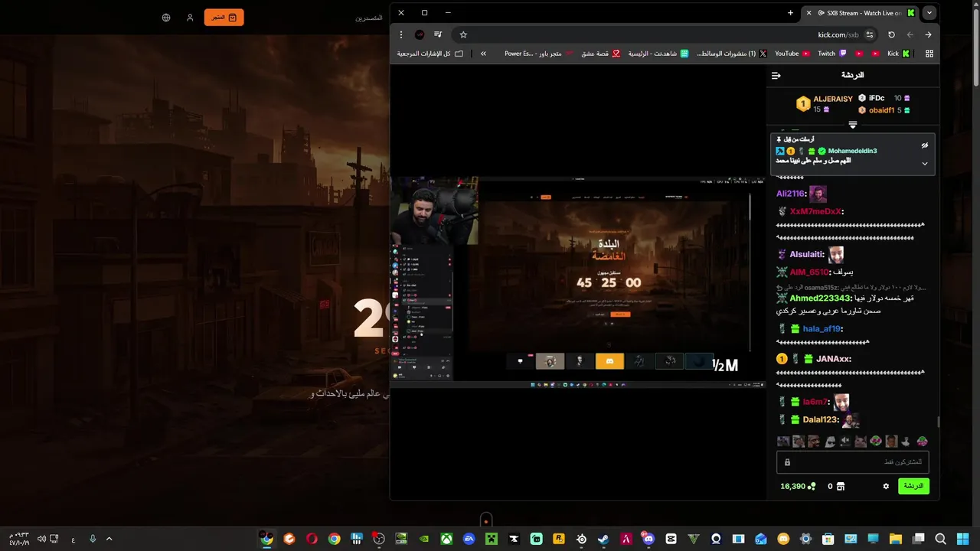Click the Kick logo in the browser tab
The height and width of the screenshot is (551, 980).
910,13
